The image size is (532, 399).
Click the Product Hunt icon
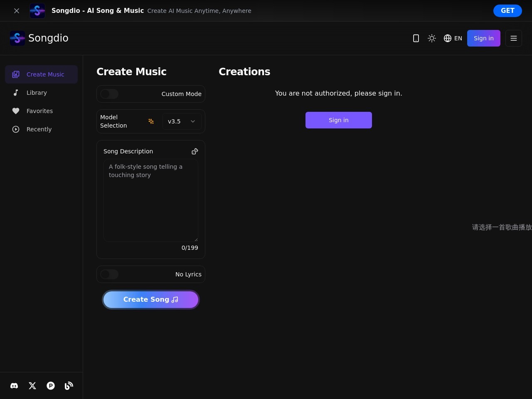pos(51,386)
